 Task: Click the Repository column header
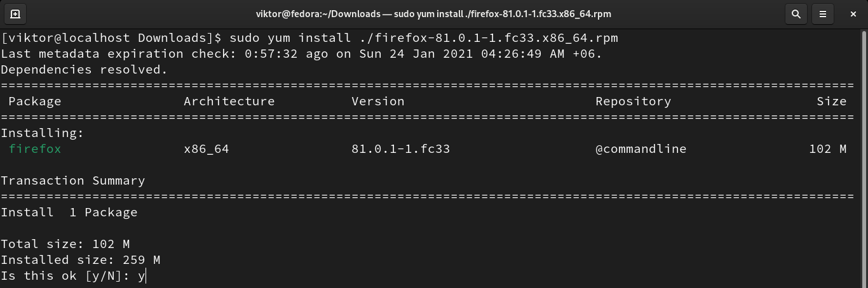[633, 101]
